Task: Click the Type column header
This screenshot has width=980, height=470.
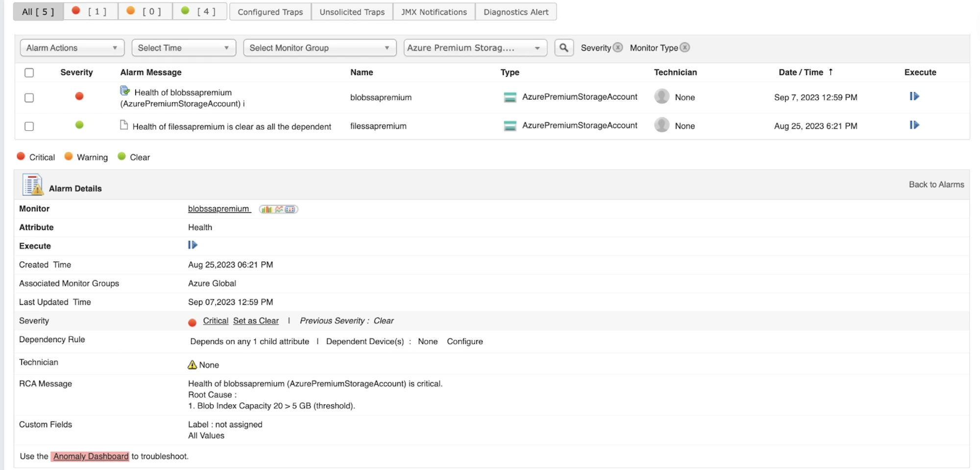Action: 510,72
